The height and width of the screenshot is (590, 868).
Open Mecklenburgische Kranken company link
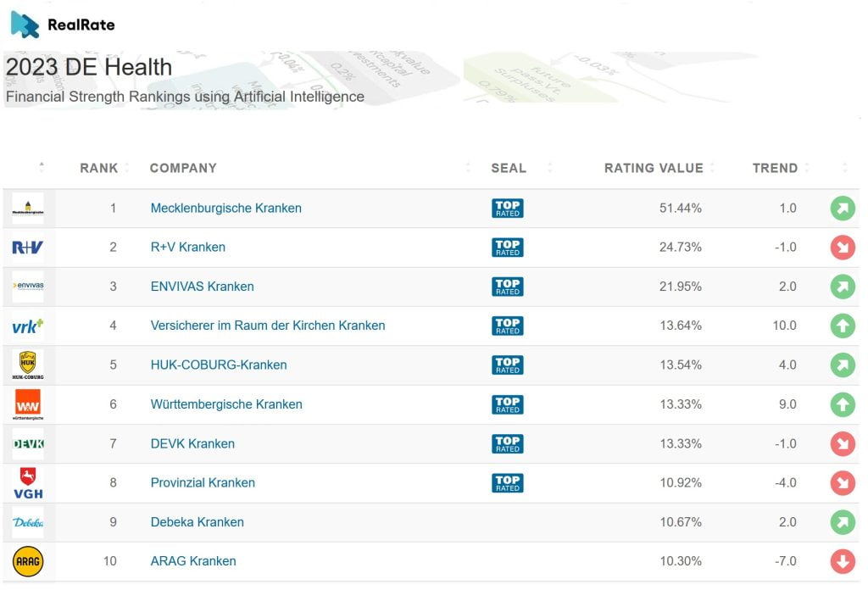[x=225, y=208]
